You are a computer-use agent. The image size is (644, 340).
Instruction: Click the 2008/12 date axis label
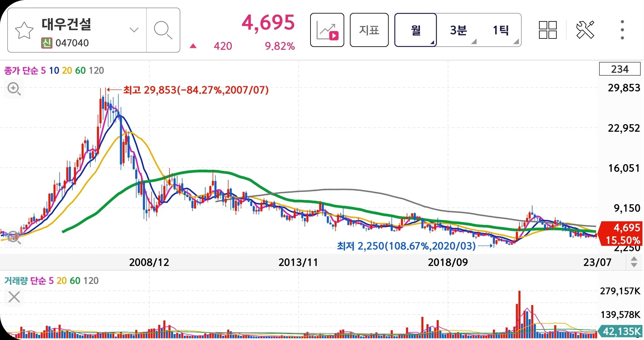point(149,262)
